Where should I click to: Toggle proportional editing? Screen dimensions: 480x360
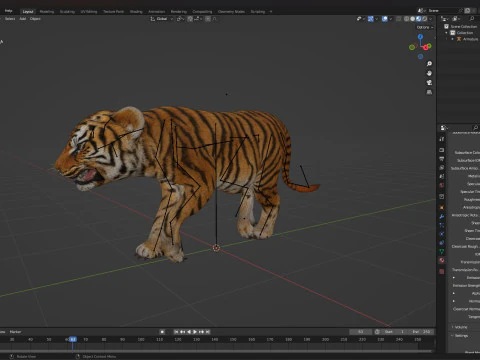[208, 19]
